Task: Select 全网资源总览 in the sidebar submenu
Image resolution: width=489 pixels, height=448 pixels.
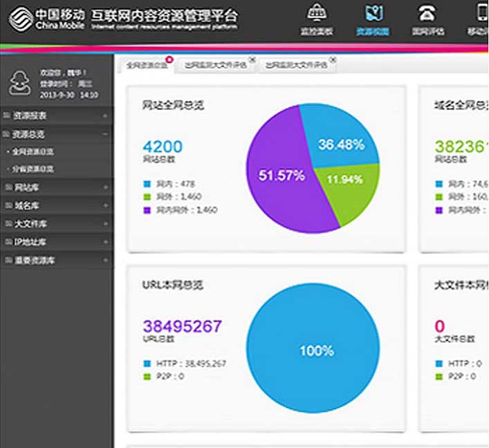Action: pos(33,151)
